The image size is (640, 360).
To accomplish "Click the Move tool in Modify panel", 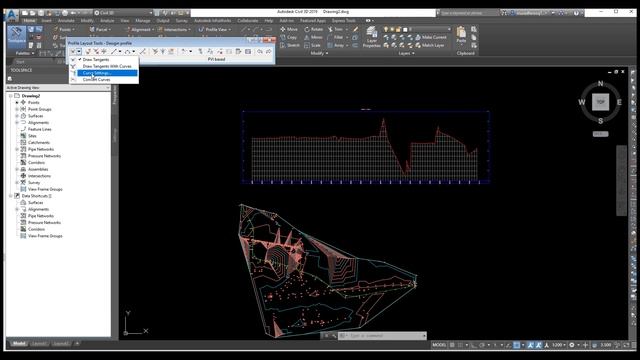I will [x=289, y=29].
